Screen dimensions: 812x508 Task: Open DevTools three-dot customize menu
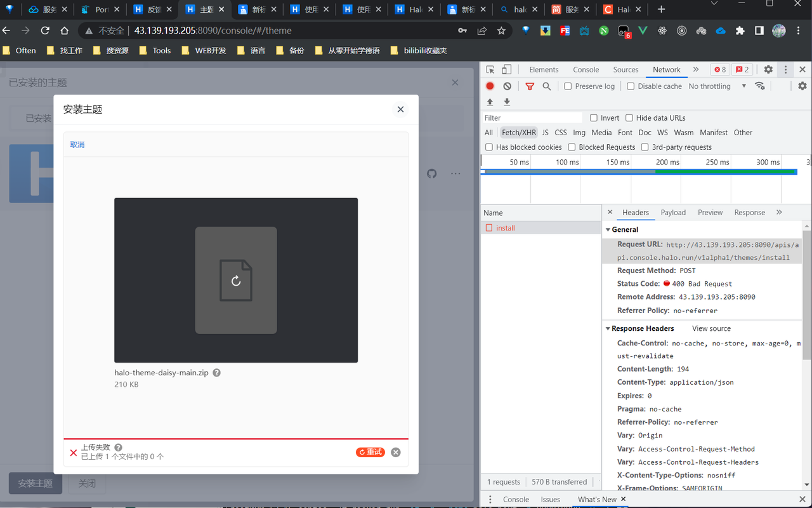[x=786, y=70]
